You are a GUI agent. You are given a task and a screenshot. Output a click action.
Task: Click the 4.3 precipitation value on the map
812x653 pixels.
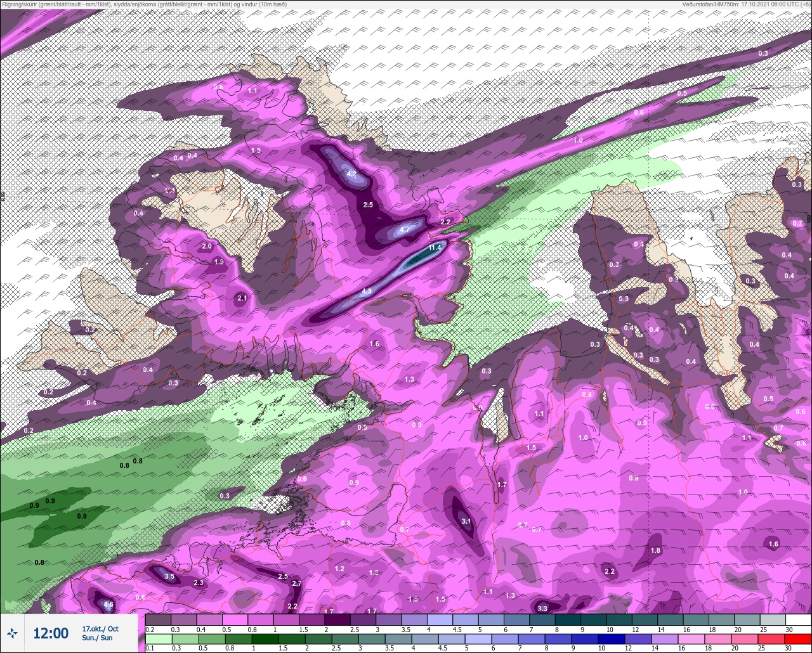tap(366, 292)
